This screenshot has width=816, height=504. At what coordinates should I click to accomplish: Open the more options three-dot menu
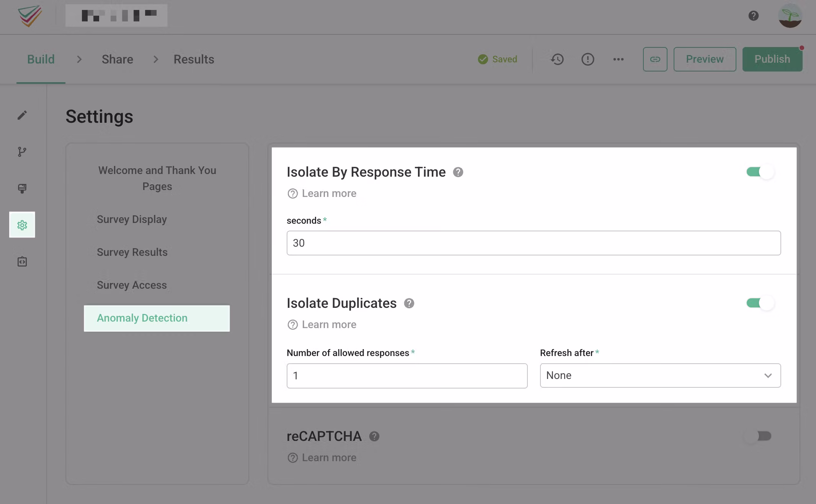pos(619,59)
